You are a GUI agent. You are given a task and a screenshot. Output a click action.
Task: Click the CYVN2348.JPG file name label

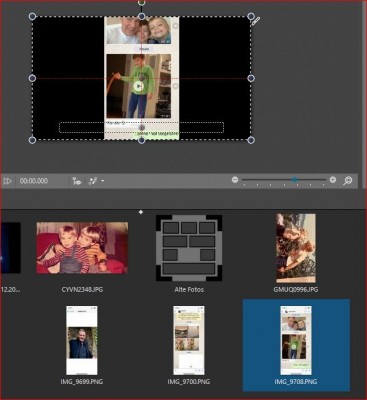tap(82, 290)
